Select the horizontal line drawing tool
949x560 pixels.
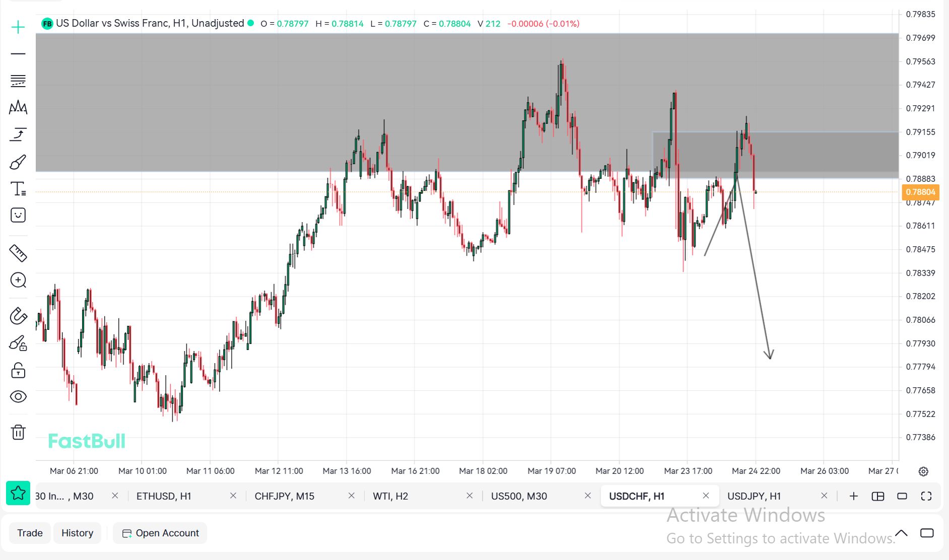[18, 54]
